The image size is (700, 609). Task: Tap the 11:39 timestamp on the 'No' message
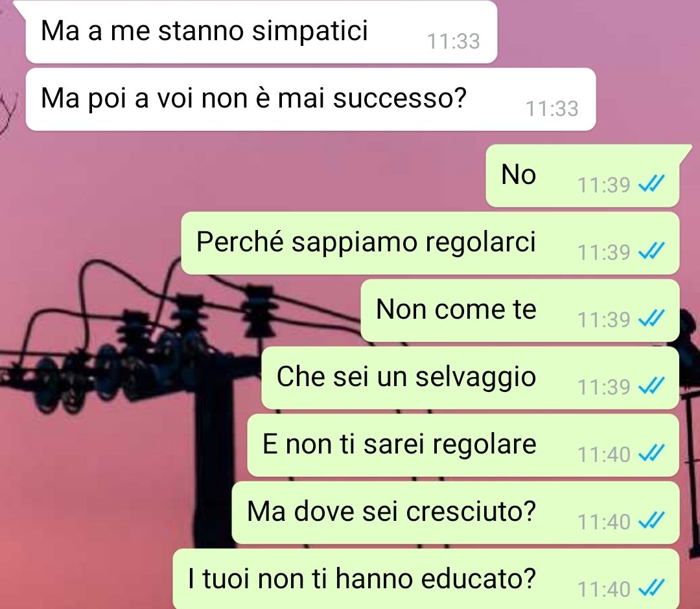[603, 185]
